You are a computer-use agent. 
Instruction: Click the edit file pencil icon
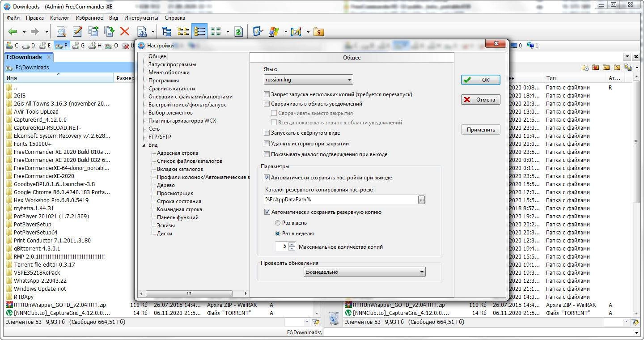pos(77,32)
